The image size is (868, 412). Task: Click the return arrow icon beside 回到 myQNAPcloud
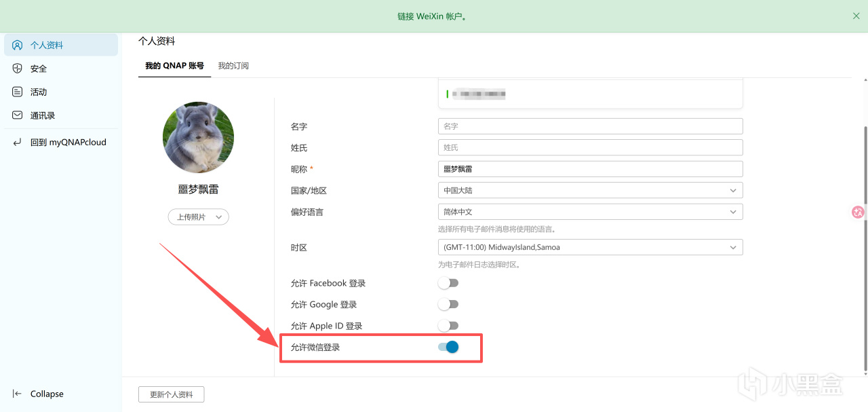[x=18, y=143]
